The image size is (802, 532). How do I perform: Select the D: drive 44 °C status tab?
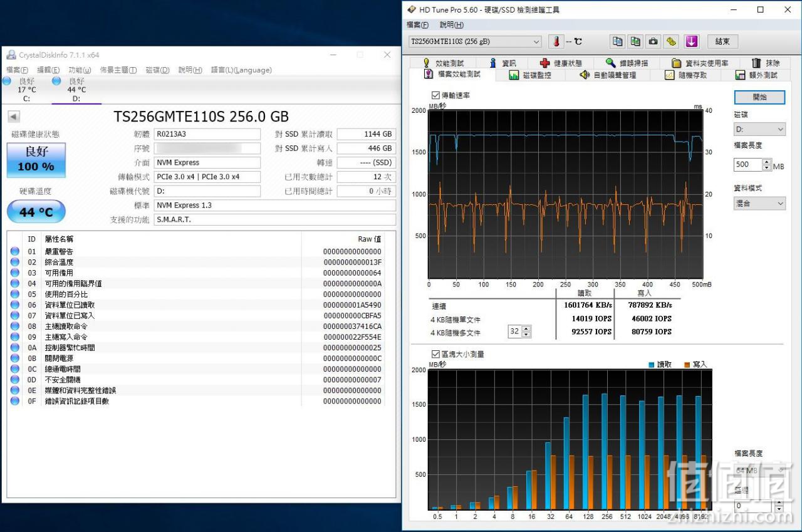tap(76, 90)
